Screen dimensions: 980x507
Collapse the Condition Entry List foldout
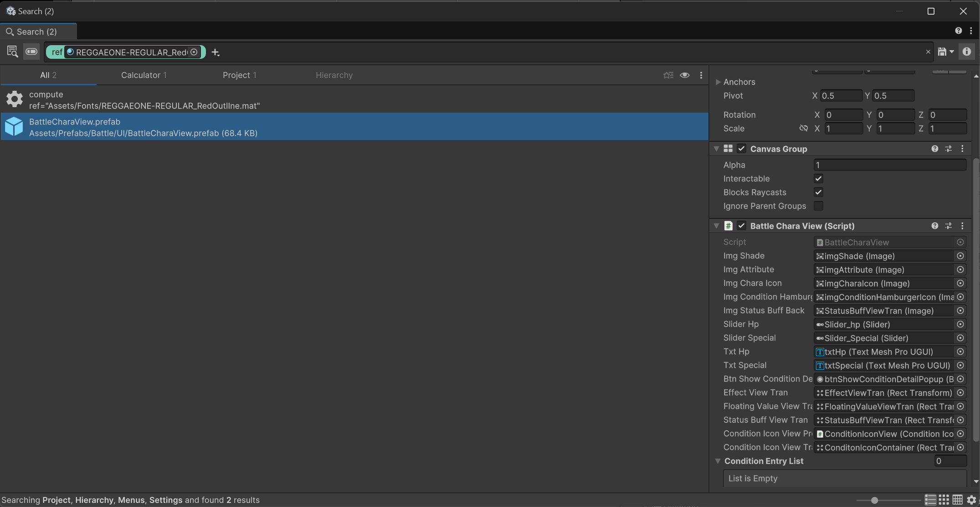click(718, 461)
